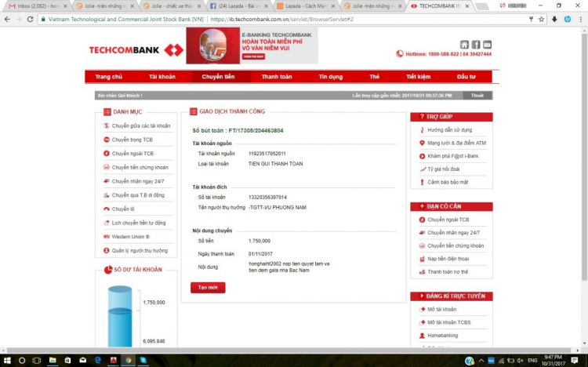
Task: Click the browser back arrow
Action: click(8, 19)
